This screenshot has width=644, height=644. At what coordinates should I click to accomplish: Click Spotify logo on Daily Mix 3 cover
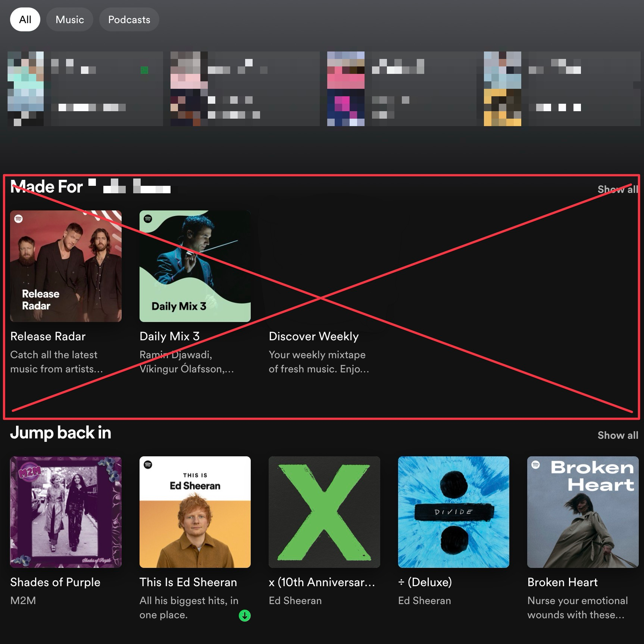pos(148,219)
